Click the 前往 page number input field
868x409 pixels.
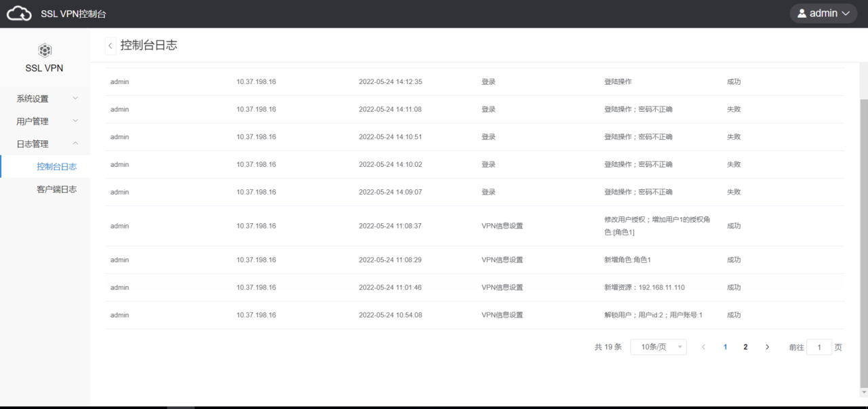(819, 347)
